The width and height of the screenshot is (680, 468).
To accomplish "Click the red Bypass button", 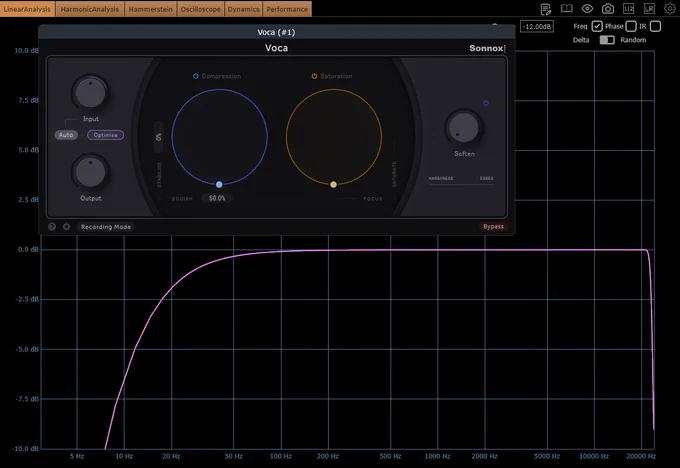I will coord(494,226).
